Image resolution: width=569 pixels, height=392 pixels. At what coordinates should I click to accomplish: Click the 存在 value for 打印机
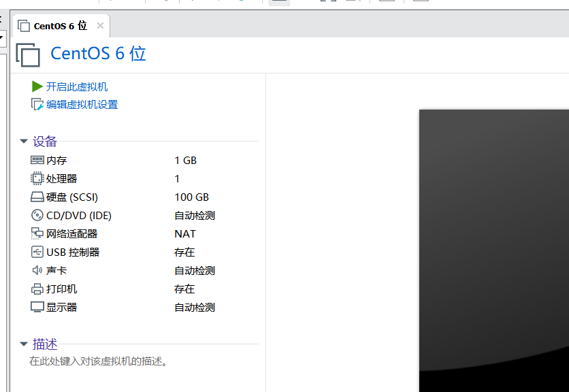point(184,289)
